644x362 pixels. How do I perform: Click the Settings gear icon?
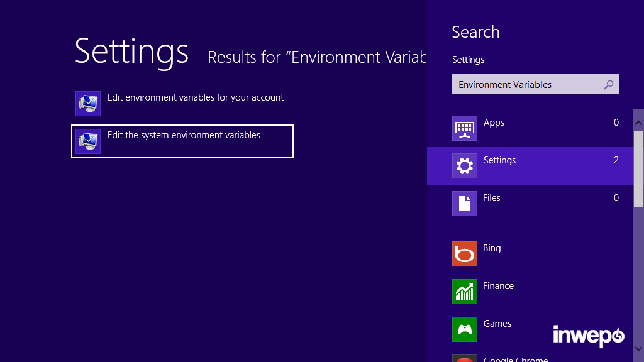click(465, 166)
